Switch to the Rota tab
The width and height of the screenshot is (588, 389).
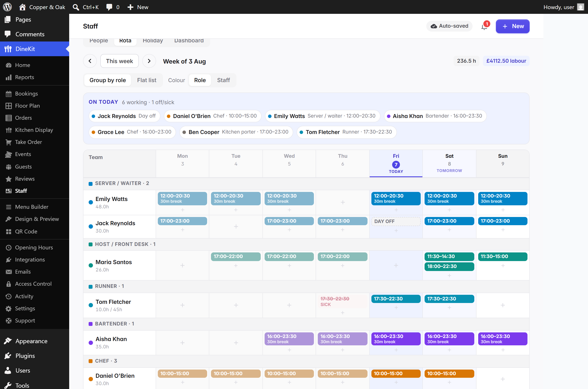click(125, 41)
